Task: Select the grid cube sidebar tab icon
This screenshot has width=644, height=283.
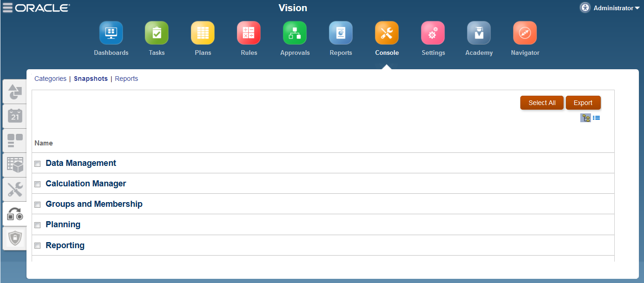Action: (x=15, y=165)
